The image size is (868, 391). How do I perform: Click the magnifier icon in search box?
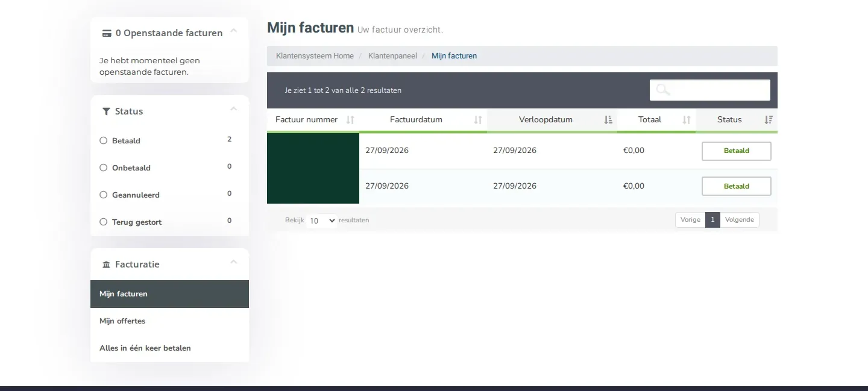coord(663,90)
